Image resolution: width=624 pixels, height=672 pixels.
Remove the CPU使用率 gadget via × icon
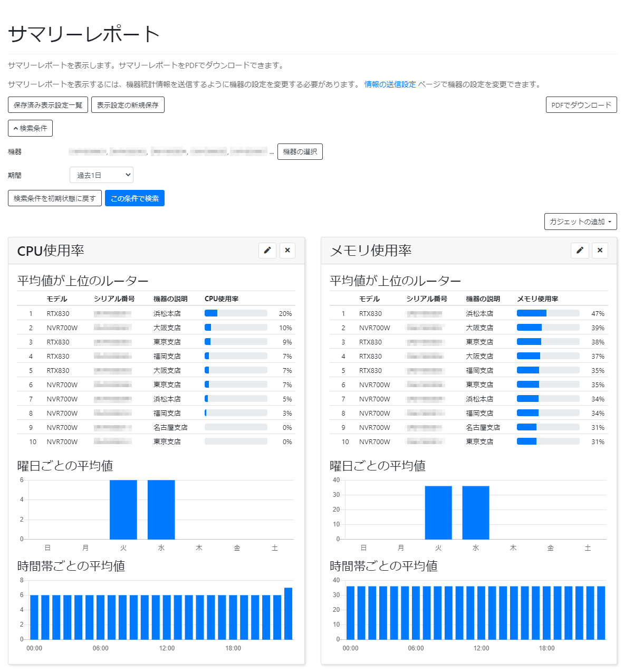pos(287,251)
